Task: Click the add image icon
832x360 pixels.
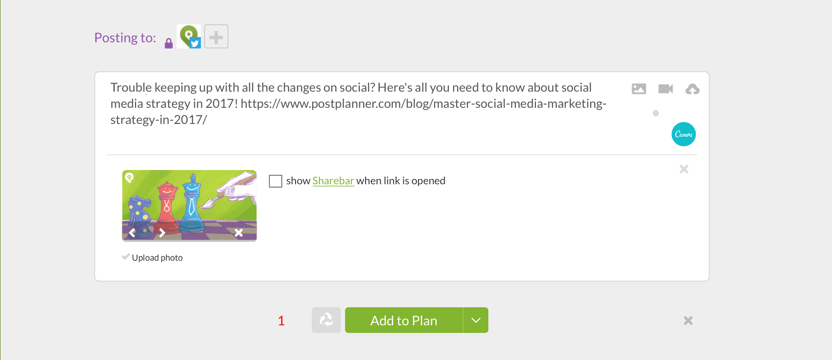Action: (639, 89)
